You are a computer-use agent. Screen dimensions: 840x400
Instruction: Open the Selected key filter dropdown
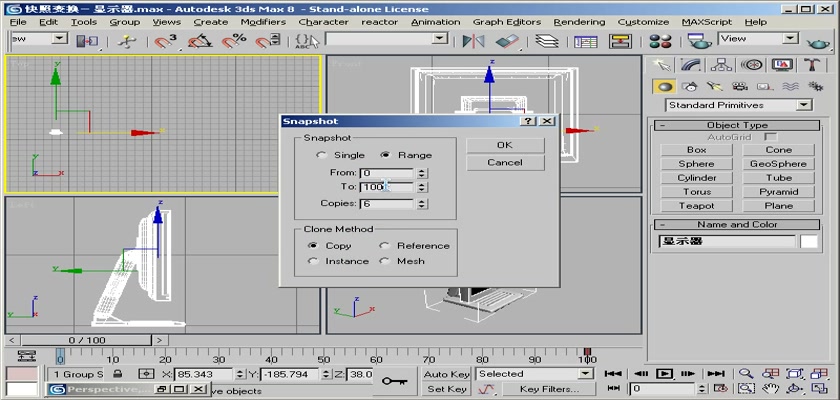(x=586, y=374)
